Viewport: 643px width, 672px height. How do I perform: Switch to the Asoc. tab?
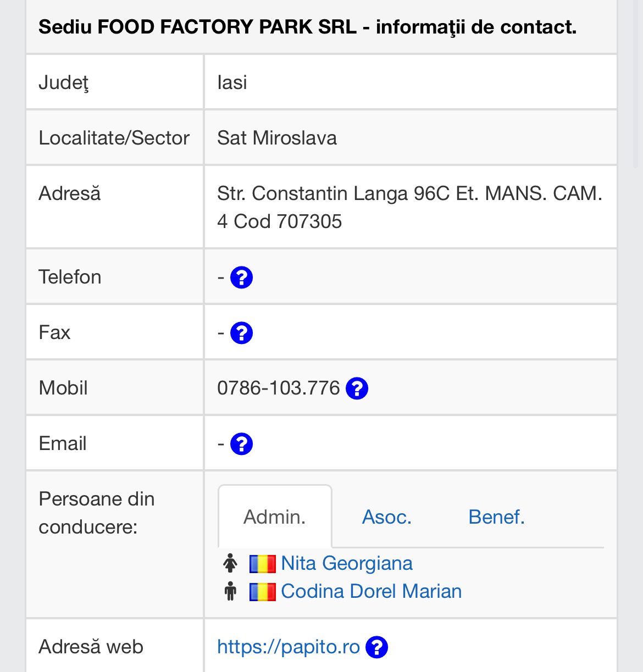coord(387,517)
